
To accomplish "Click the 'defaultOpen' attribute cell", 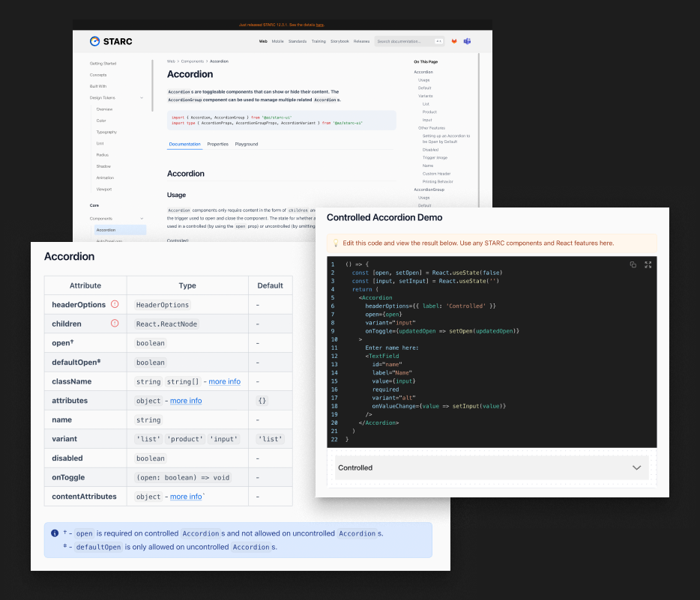I will click(85, 363).
